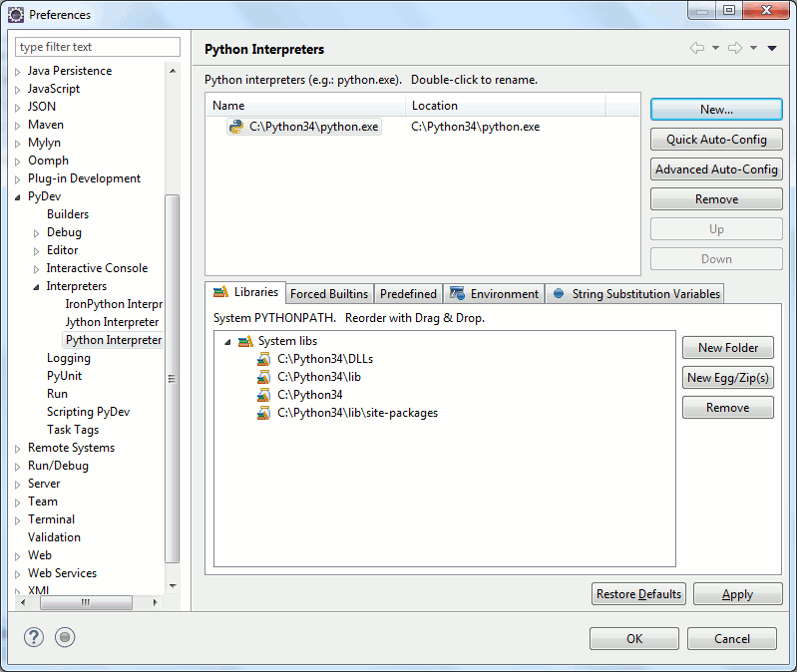Open the back history dropdown arrow
The image size is (797, 672).
point(715,48)
